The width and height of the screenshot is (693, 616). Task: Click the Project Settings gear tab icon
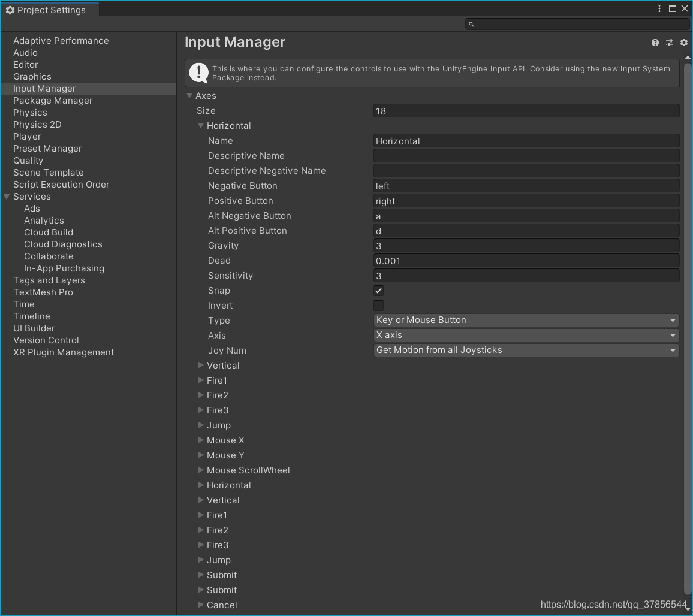tap(10, 10)
